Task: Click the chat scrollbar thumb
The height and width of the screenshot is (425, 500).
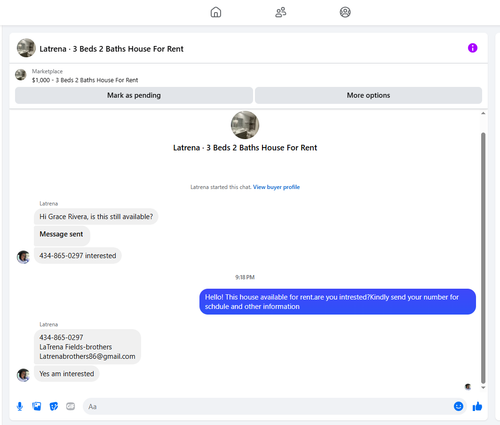Action: click(483, 258)
